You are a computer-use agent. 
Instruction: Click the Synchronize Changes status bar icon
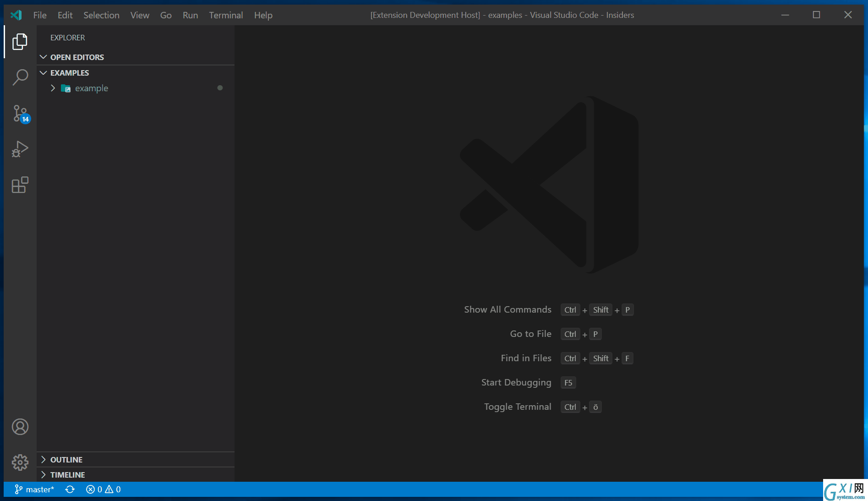pyautogui.click(x=70, y=490)
